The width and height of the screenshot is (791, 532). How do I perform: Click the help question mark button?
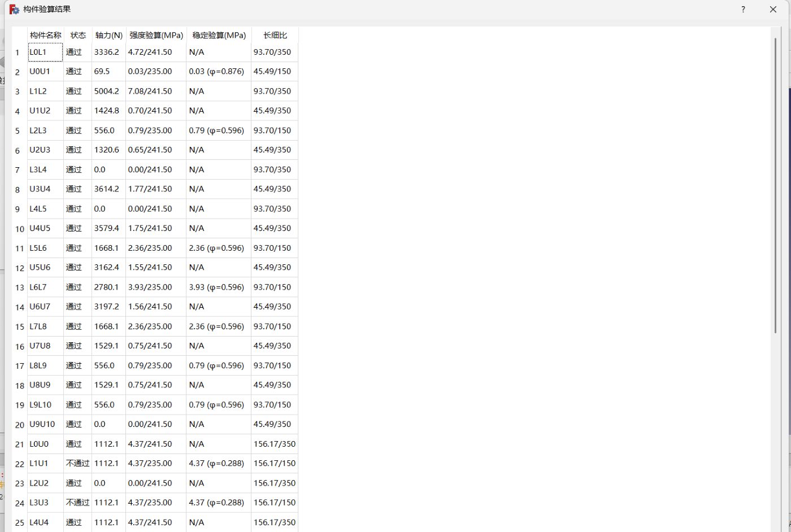(x=743, y=9)
